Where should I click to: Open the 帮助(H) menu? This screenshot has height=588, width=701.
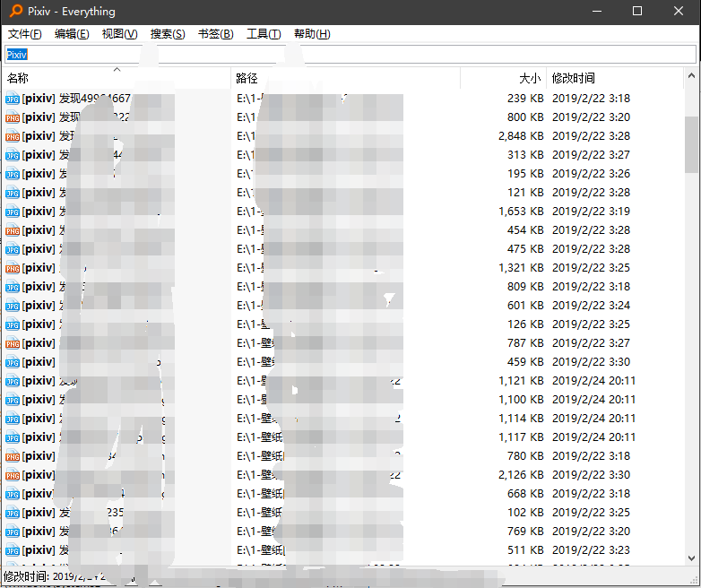[312, 34]
